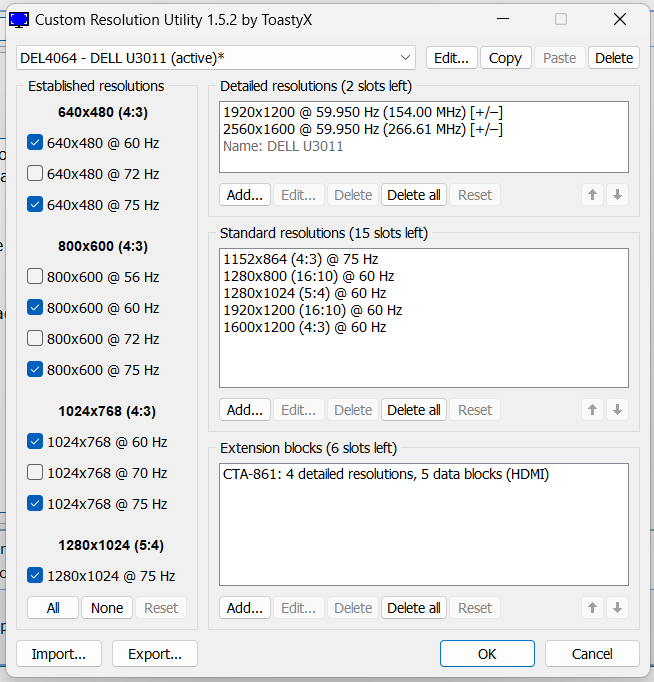This screenshot has width=654, height=682.
Task: Enable 800x600 @ 56 Hz checkbox
Action: (x=35, y=277)
